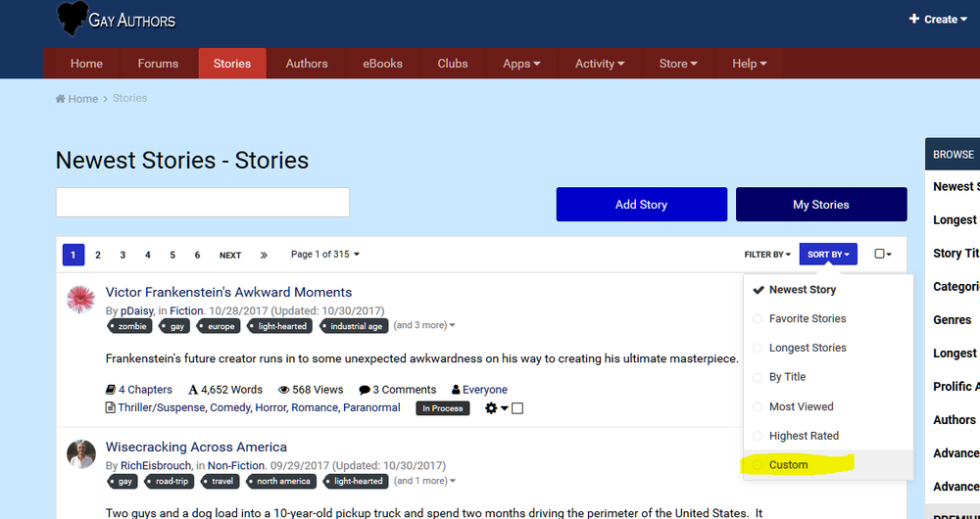Viewport: 980px width, 519px height.
Task: Click the story search input field
Action: coord(203,203)
